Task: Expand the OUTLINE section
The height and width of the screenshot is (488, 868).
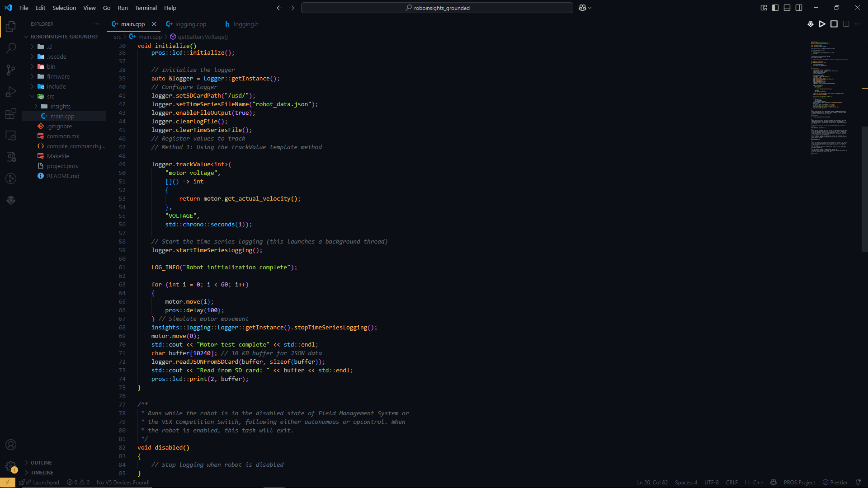Action: coord(41,462)
